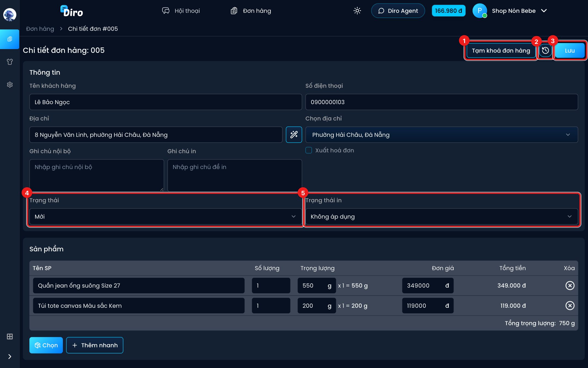
Task: Click the Chi tiết đơn #005 breadcrumb
Action: pos(93,29)
